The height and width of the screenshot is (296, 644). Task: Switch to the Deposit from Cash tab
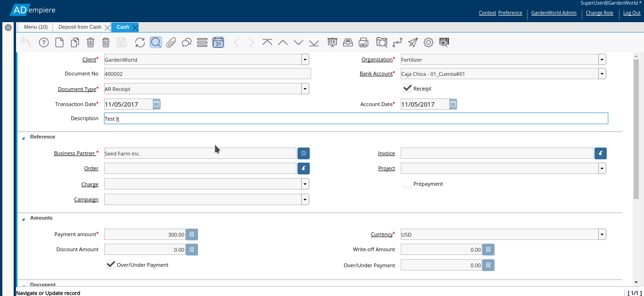coord(80,27)
